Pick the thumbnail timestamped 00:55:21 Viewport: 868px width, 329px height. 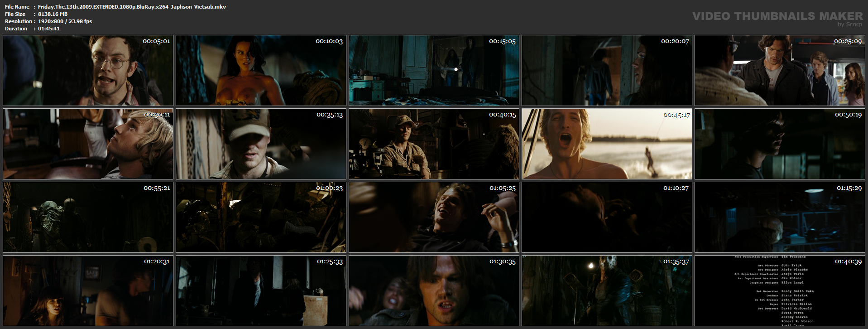click(88, 217)
